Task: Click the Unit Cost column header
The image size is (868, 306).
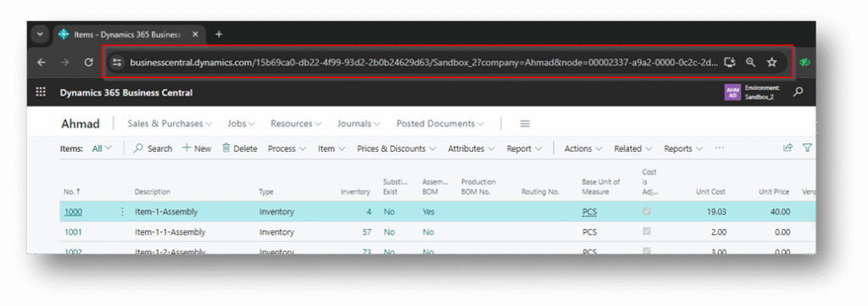Action: [711, 192]
